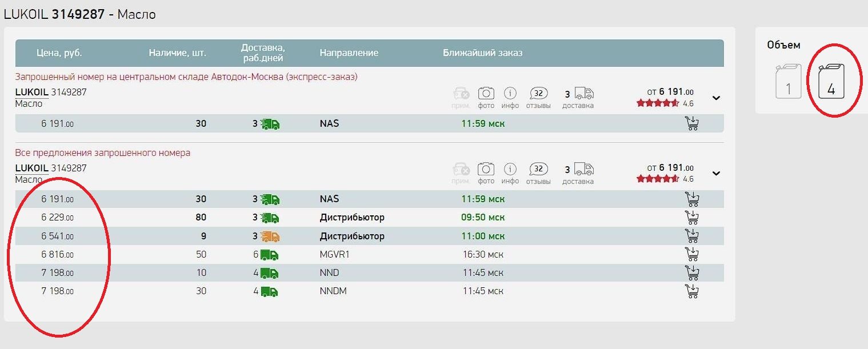Open LUKOIL brand link in express-order section

tap(32, 91)
